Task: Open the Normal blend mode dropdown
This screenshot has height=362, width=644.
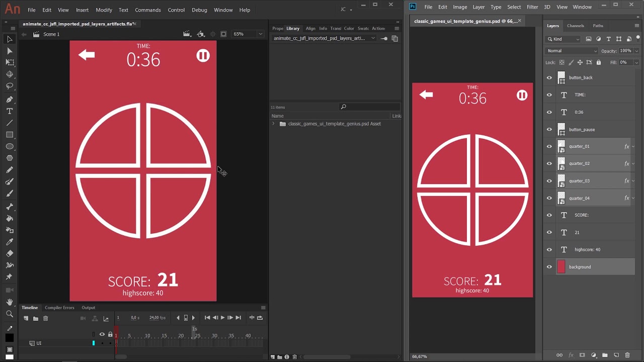Action: [572, 51]
